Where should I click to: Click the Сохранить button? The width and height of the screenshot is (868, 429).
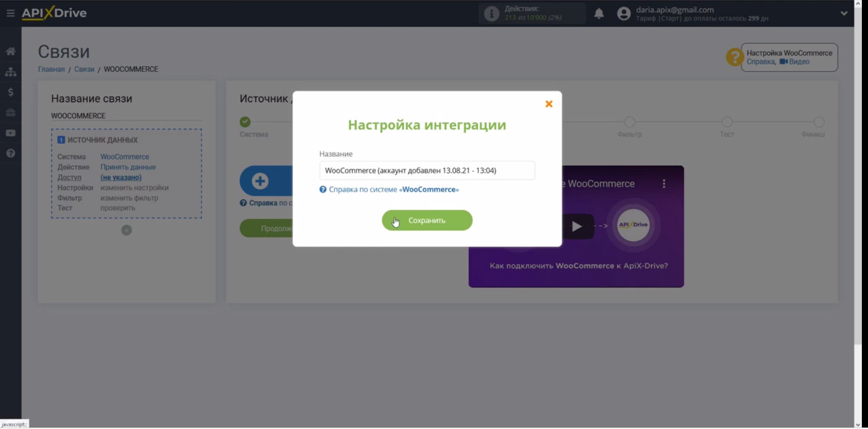427,221
